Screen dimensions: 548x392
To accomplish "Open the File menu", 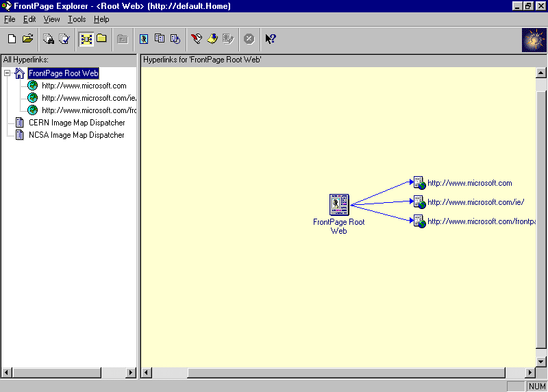I will tap(10, 19).
